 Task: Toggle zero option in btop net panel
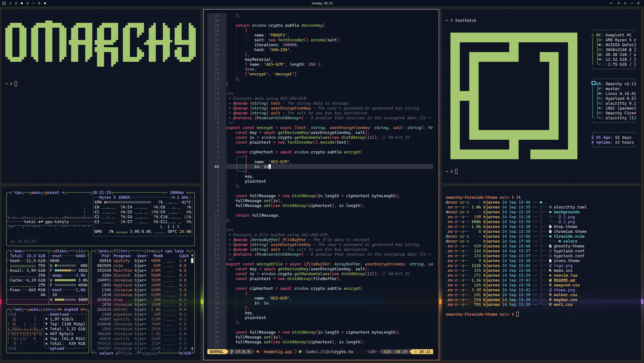[48, 309]
